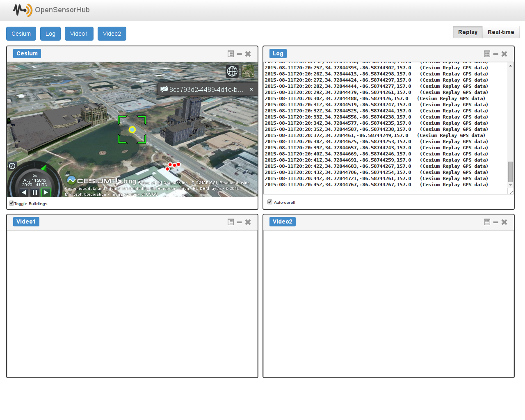This screenshot has width=525, height=420.
Task: Uncheck the Toggle Buildings checkbox
Action: coord(11,203)
